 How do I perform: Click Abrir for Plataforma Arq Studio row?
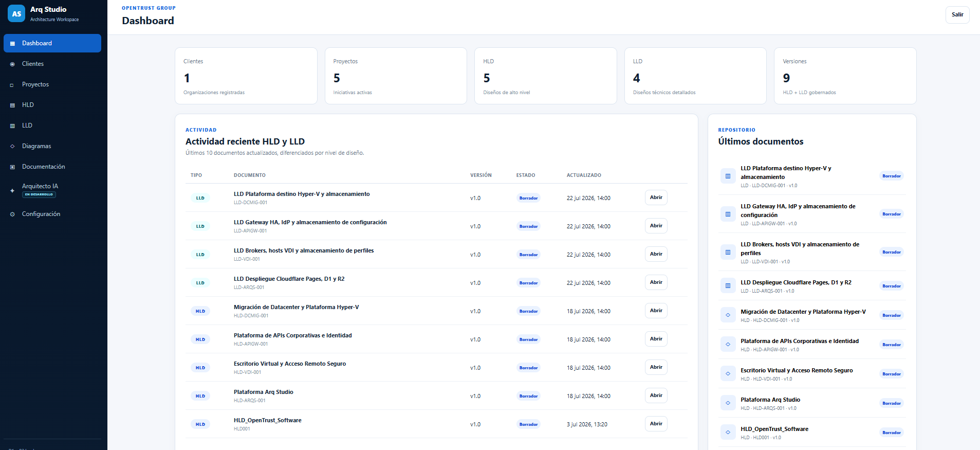coord(656,395)
